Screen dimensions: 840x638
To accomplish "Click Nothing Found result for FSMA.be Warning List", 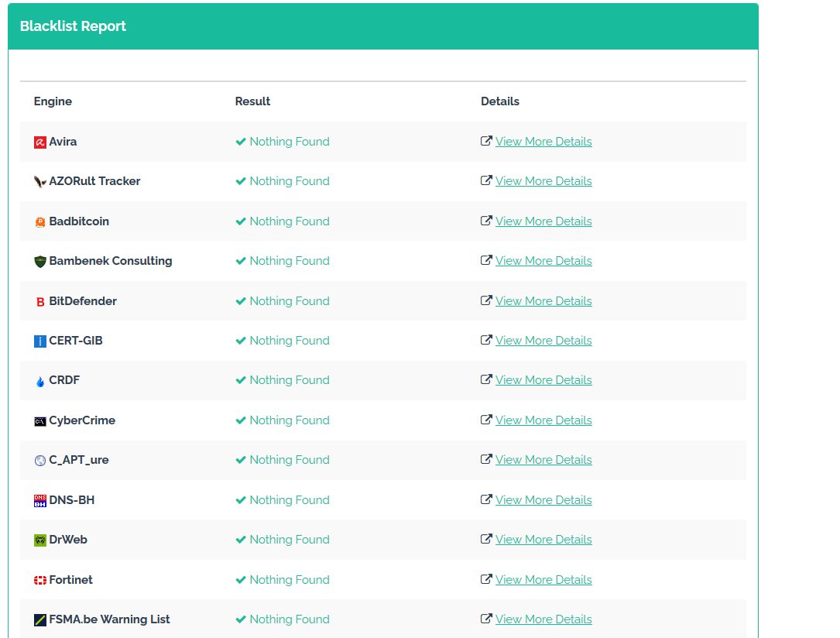I will pyautogui.click(x=290, y=619).
